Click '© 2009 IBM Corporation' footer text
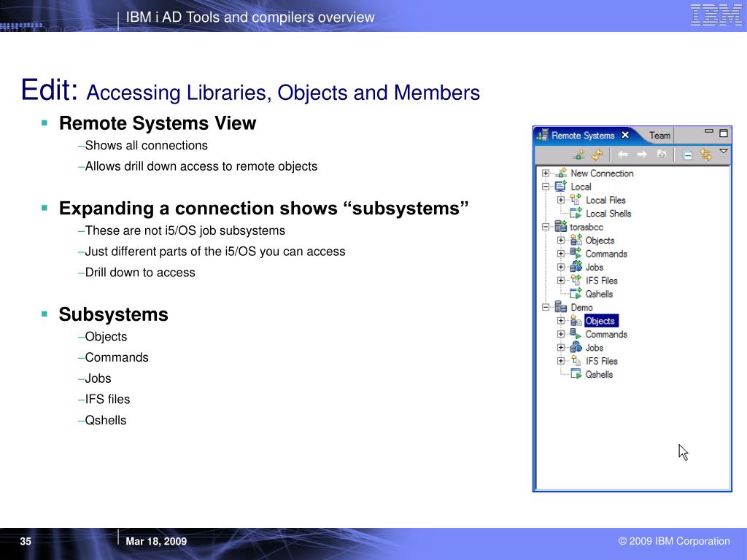This screenshot has width=747, height=560. pyautogui.click(x=674, y=541)
